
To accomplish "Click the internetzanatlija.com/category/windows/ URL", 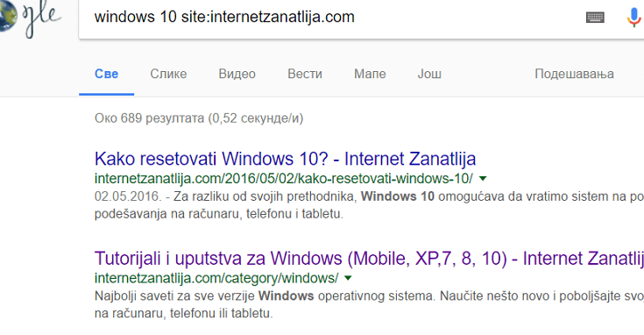I will click(x=216, y=278).
